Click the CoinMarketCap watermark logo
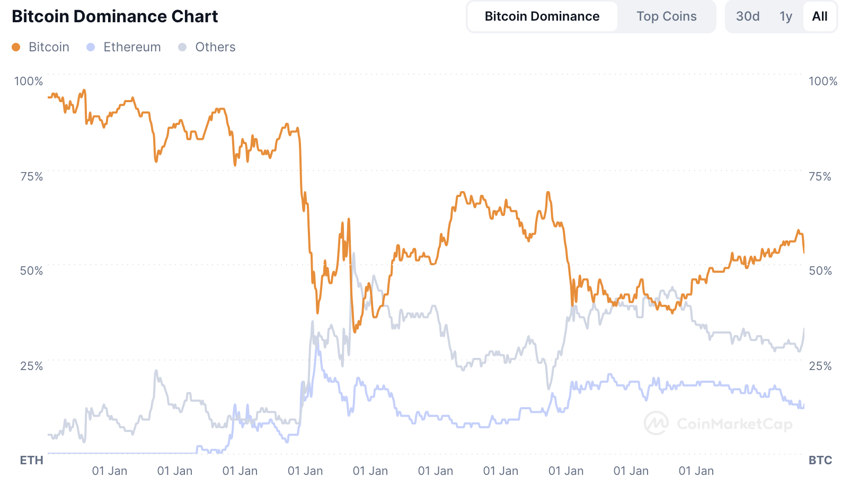 (x=656, y=424)
